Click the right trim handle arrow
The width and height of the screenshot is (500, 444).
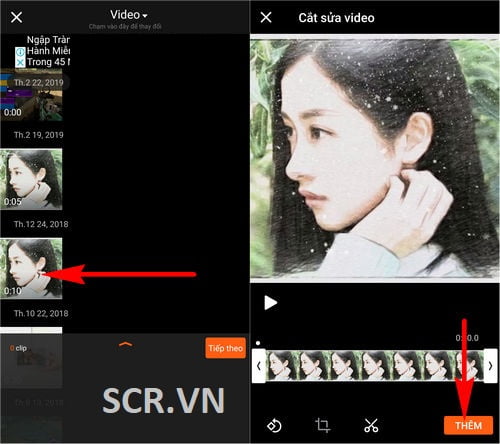(x=490, y=366)
